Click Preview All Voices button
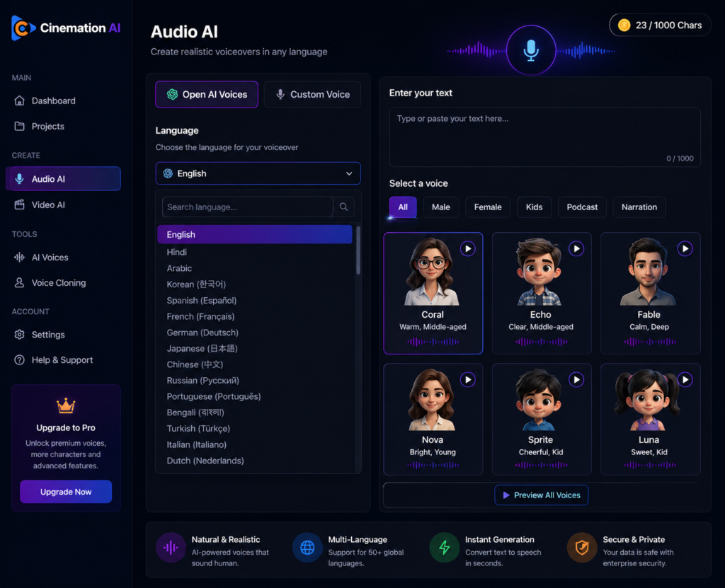Screen dimensions: 725x588 (542, 495)
